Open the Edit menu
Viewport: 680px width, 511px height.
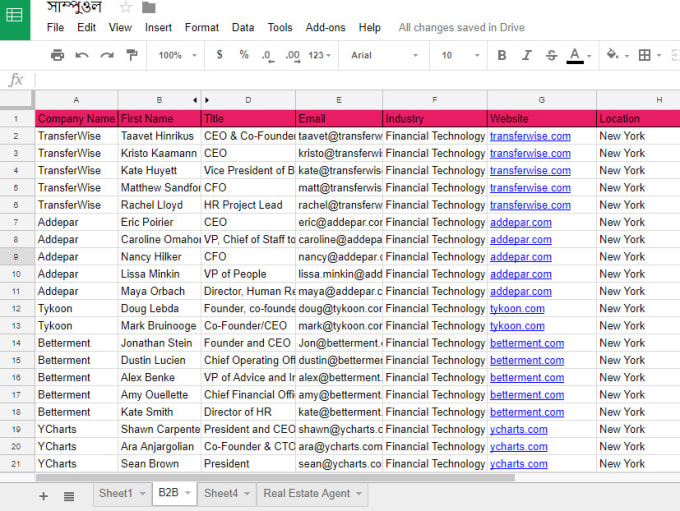pos(86,27)
